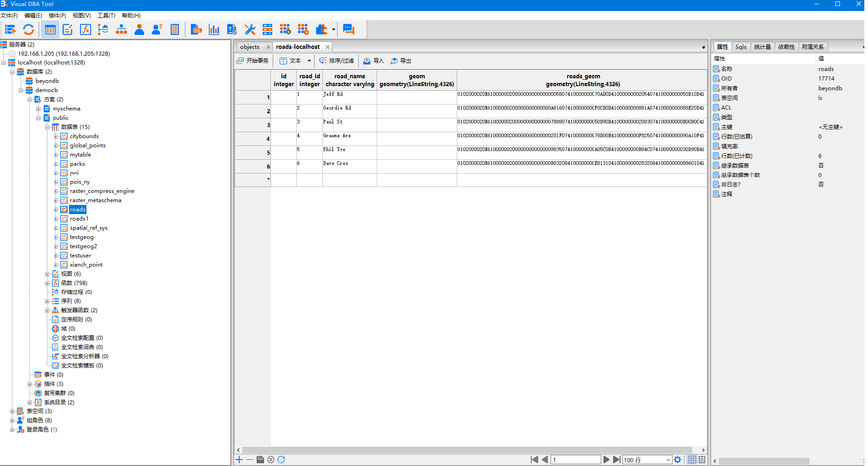This screenshot has width=868, height=466.
Task: Toggle grid view mode at bottom right
Action: point(692,460)
